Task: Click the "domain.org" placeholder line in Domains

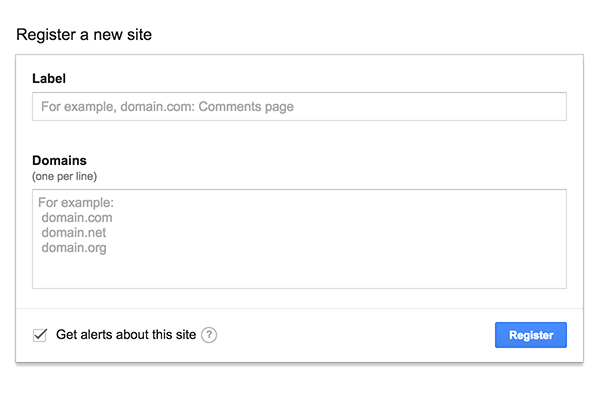Action: point(75,248)
